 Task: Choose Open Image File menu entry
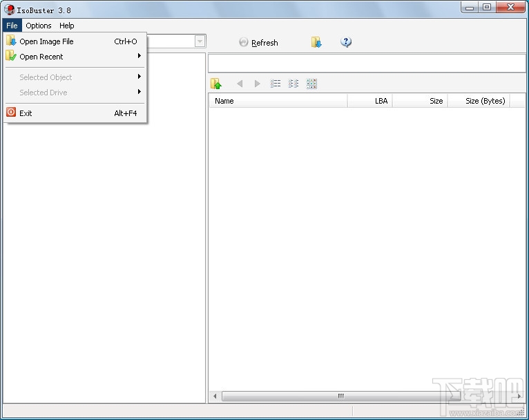(75, 41)
